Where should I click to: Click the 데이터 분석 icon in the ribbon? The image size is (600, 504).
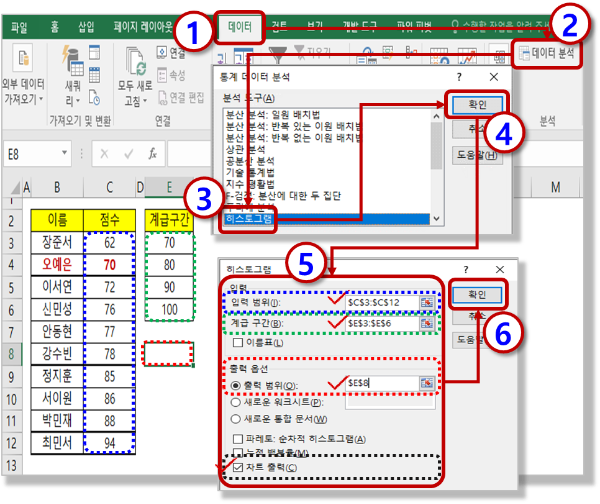point(523,54)
